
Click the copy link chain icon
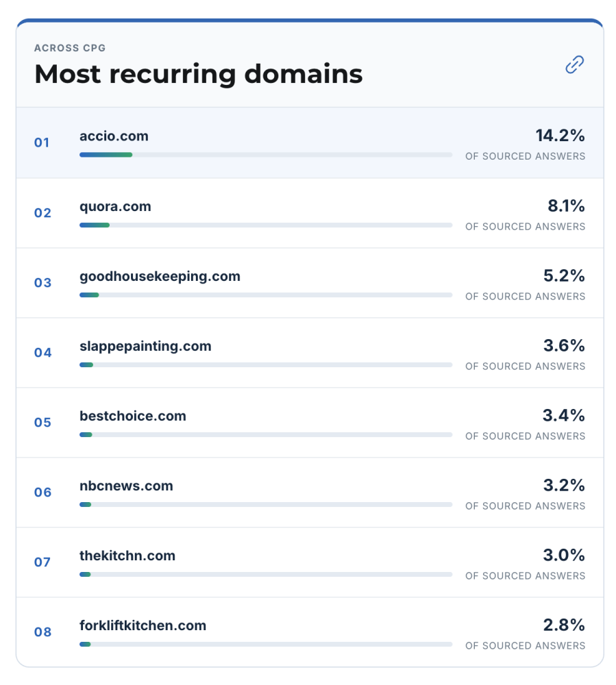point(574,64)
